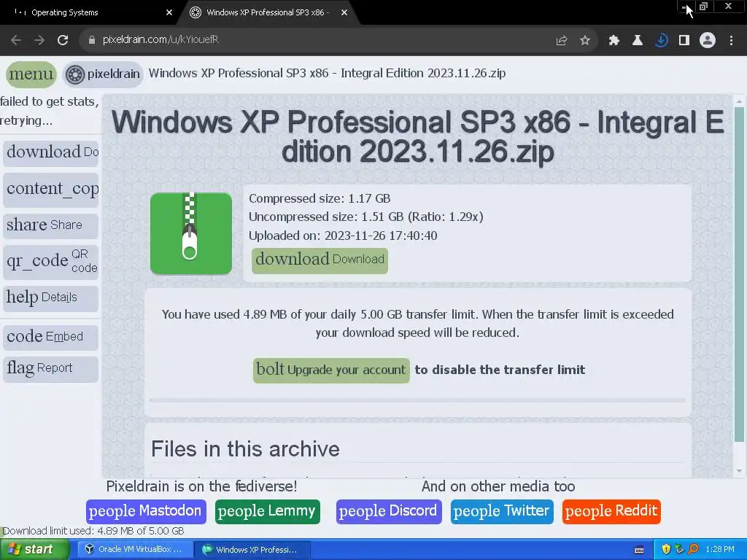This screenshot has height=560, width=747.
Task: Click 'Compressed size: 1.17 GB' text
Action: (x=320, y=198)
